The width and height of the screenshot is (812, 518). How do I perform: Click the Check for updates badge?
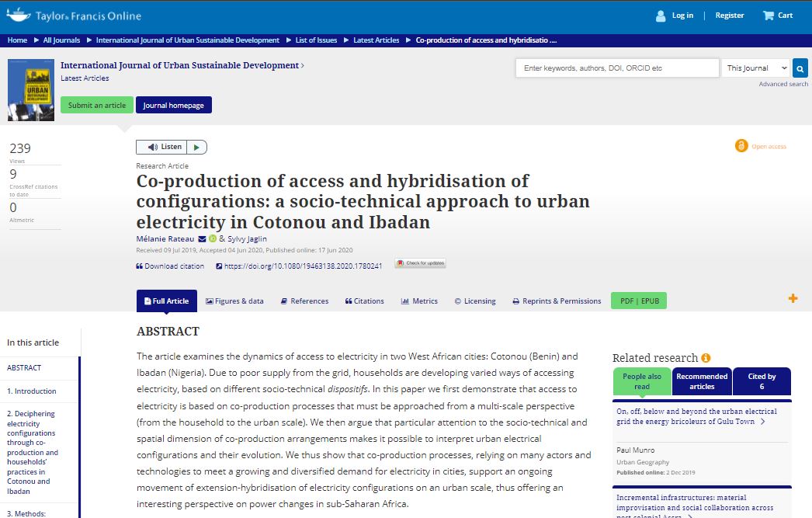(x=421, y=263)
